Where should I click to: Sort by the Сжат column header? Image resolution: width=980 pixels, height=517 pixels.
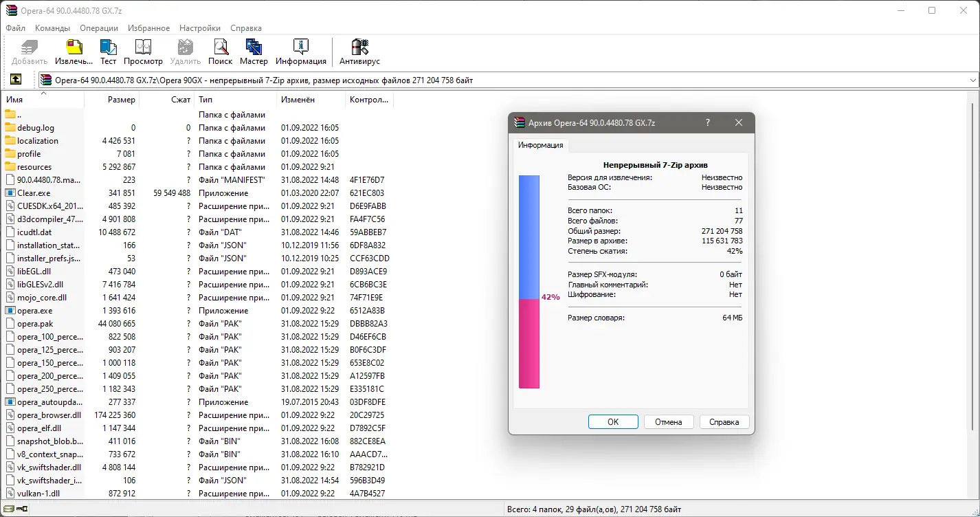pyautogui.click(x=167, y=100)
